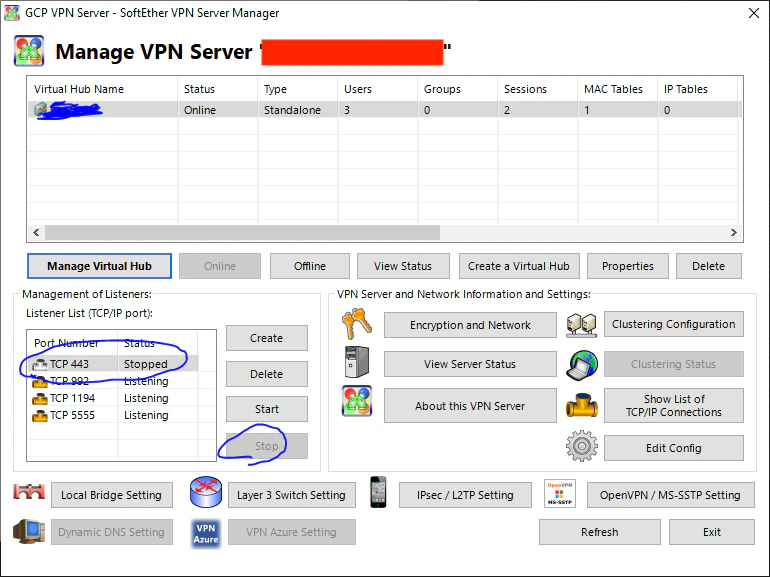Create a new listener port

[x=267, y=338]
